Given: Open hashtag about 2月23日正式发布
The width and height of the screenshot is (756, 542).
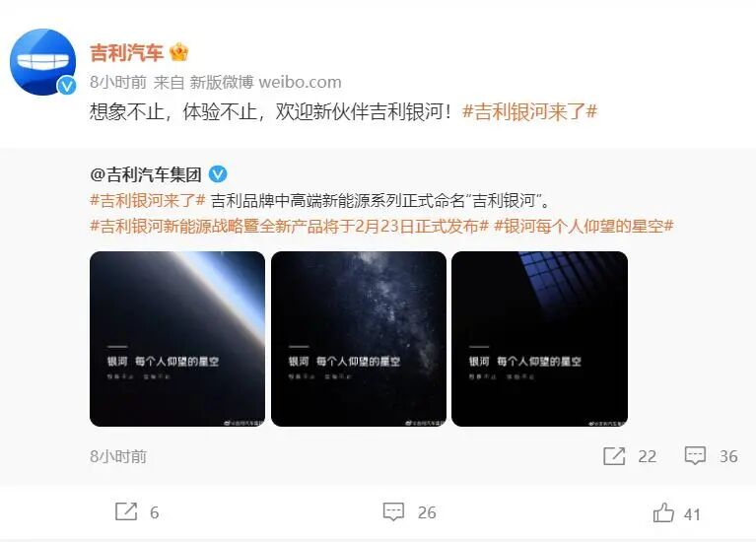Looking at the screenshot, I should (x=289, y=226).
